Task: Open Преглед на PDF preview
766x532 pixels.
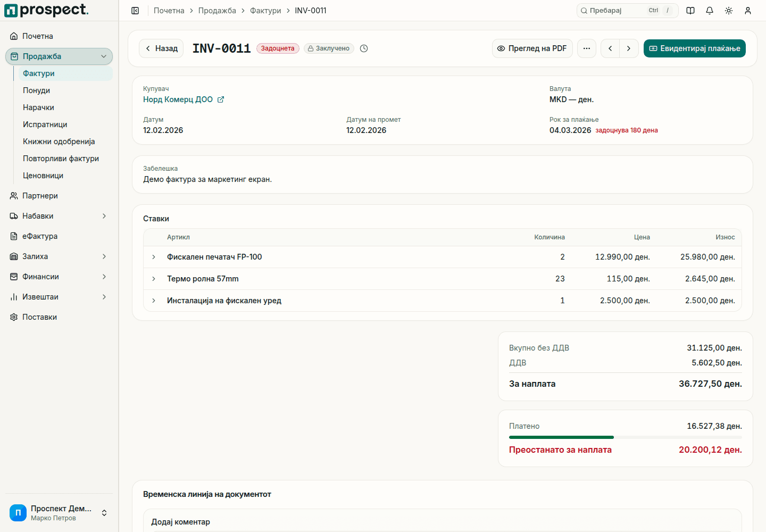Action: (x=532, y=48)
